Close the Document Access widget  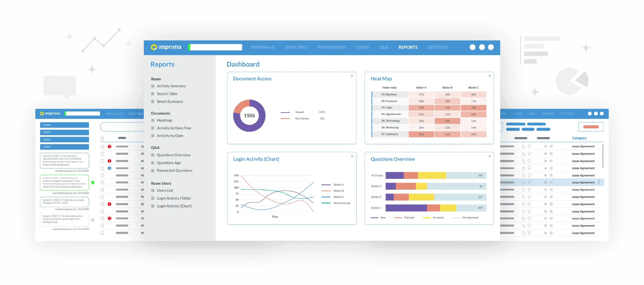click(352, 76)
